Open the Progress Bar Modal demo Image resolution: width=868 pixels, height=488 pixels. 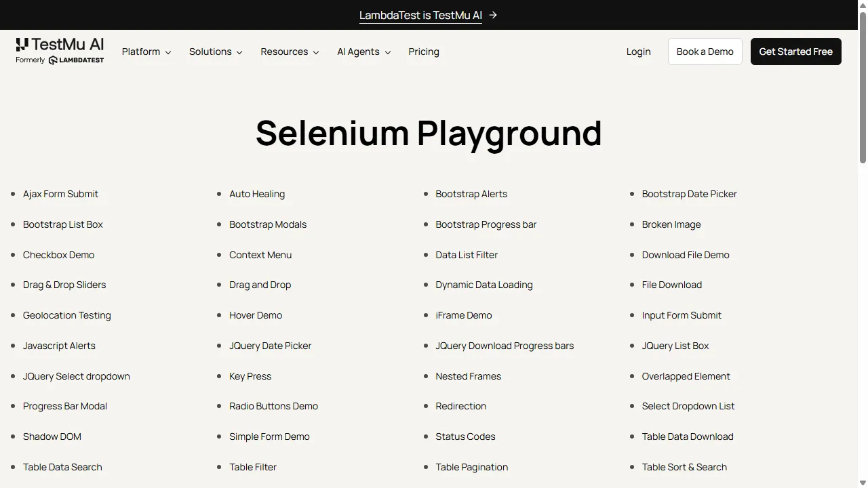tap(65, 406)
